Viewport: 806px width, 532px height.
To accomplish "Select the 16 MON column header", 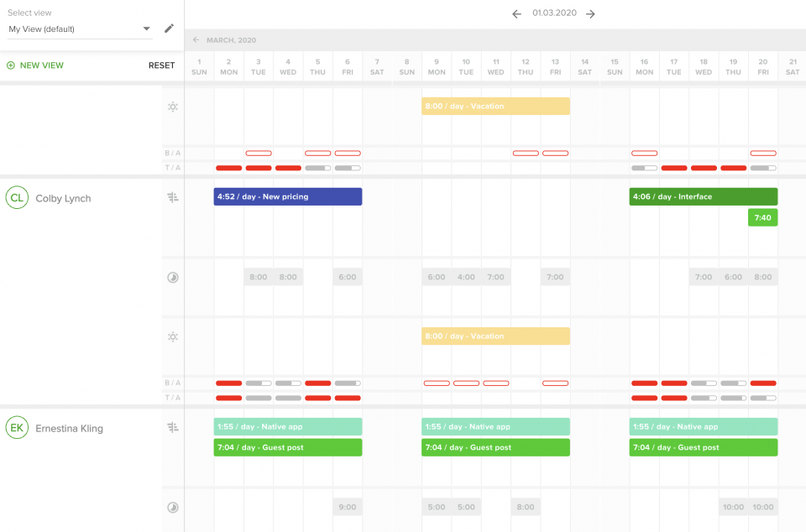I will pyautogui.click(x=644, y=67).
